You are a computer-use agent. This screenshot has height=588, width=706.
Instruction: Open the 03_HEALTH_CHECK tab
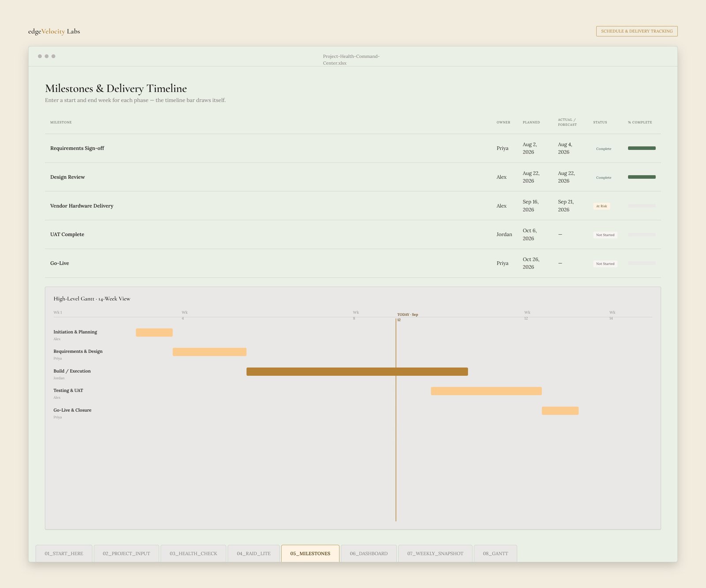pyautogui.click(x=193, y=553)
